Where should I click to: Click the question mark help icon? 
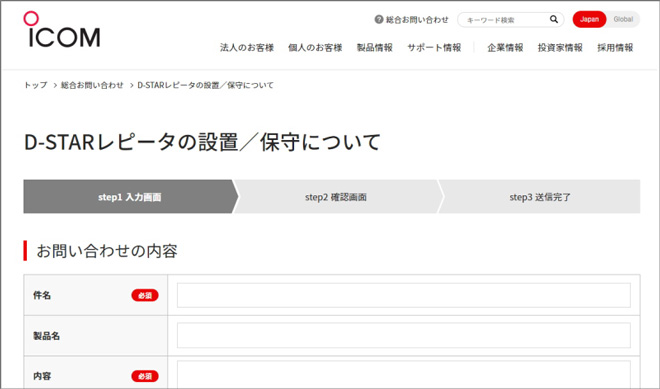click(379, 19)
